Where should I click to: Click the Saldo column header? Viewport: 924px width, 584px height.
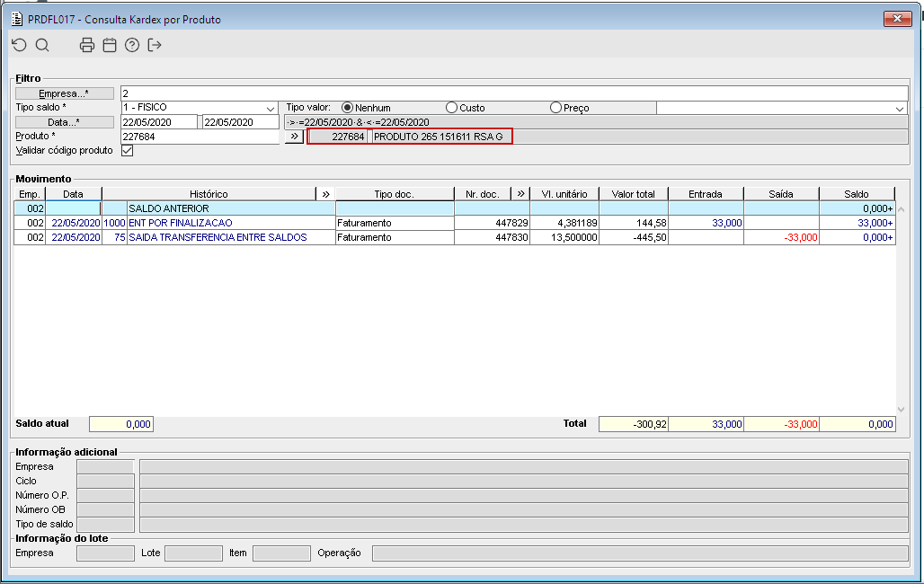(857, 194)
